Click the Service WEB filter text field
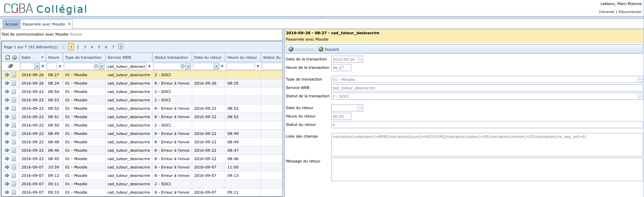Image resolution: width=644 pixels, height=197 pixels. tap(126, 66)
